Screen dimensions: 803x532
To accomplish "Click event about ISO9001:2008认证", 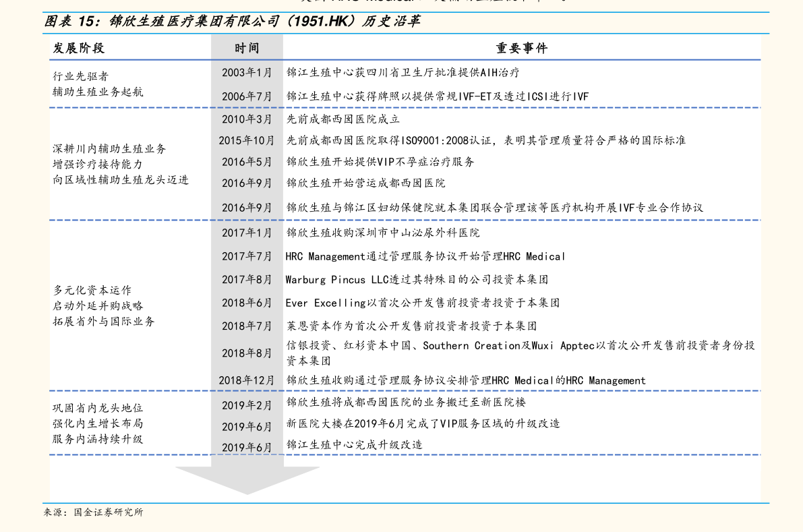I will [x=485, y=140].
